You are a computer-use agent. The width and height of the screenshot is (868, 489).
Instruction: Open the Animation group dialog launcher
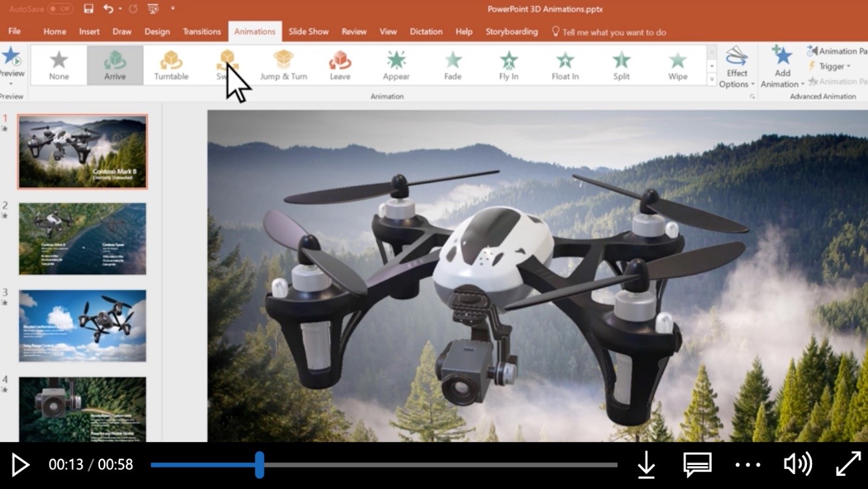click(752, 96)
